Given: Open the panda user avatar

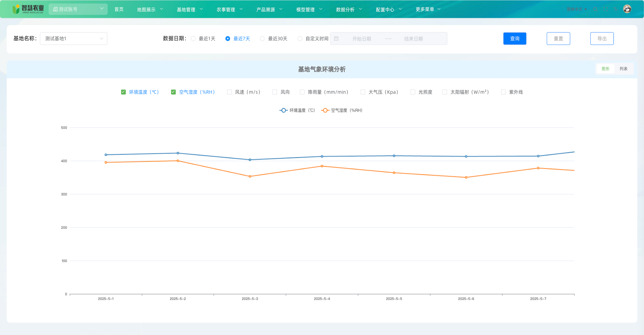Looking at the screenshot, I should 627,9.
